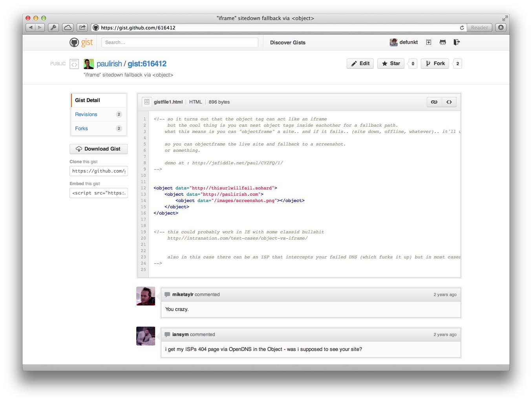Image resolution: width=532 pixels, height=402 pixels.
Task: Click the file icon beside gistfile1.html
Action: [147, 102]
